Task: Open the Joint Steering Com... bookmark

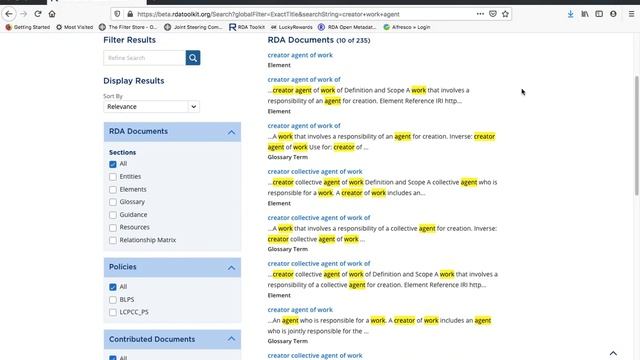Action: tap(193, 27)
